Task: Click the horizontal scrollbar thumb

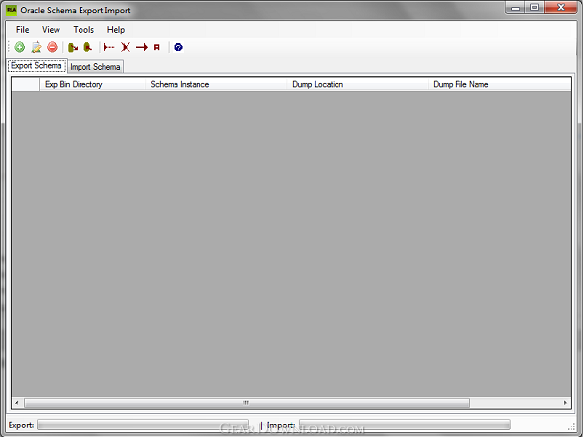Action: [247, 403]
